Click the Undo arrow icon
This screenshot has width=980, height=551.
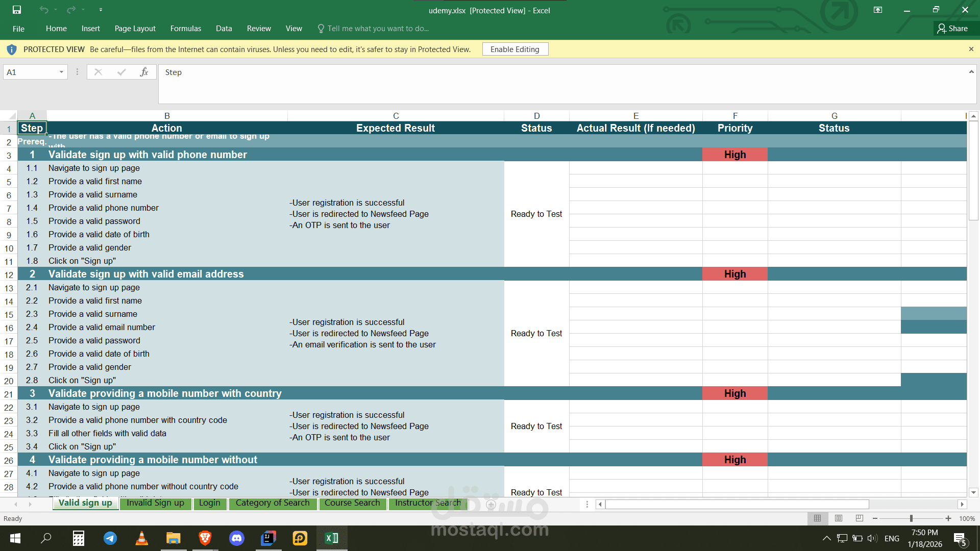[x=44, y=10]
